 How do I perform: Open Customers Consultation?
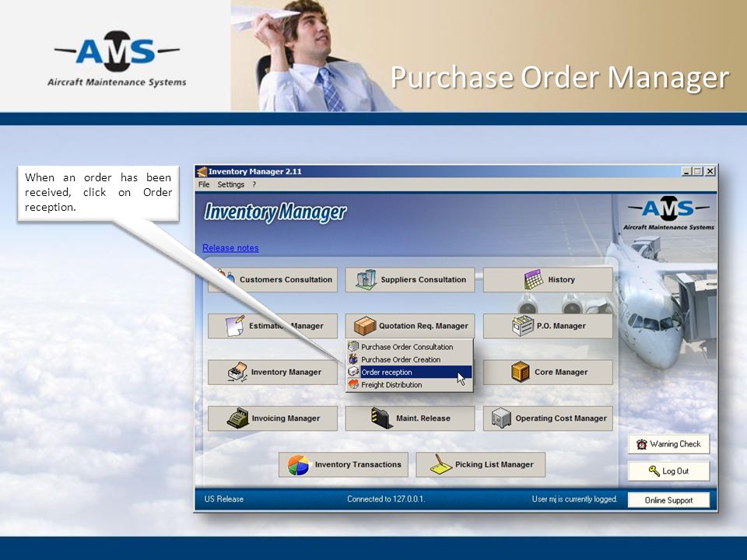272,279
